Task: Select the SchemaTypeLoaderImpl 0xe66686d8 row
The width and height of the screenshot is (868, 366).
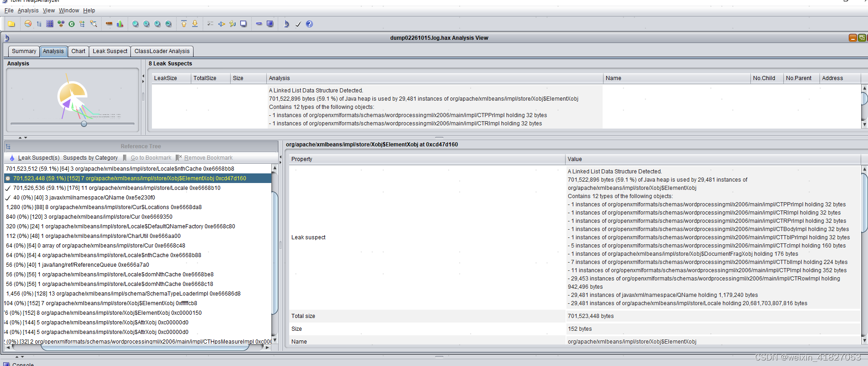Action: 138,294
